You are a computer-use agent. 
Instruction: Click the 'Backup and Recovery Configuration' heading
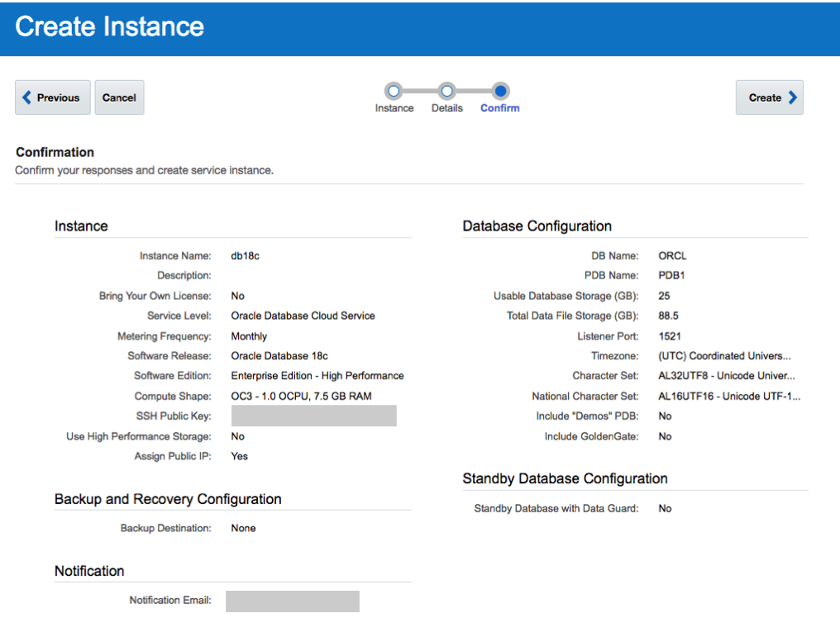(x=168, y=499)
